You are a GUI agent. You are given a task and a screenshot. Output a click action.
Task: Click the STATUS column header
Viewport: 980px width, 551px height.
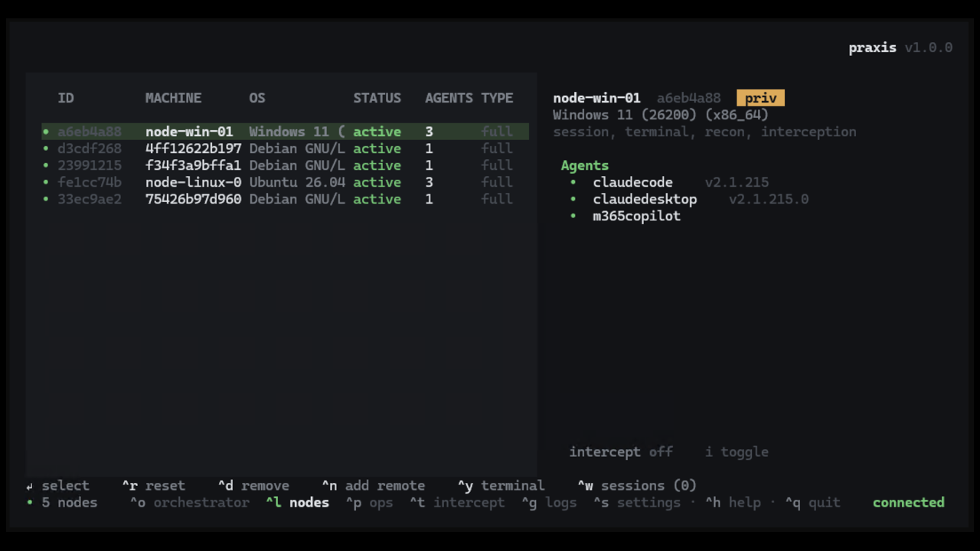pos(377,98)
